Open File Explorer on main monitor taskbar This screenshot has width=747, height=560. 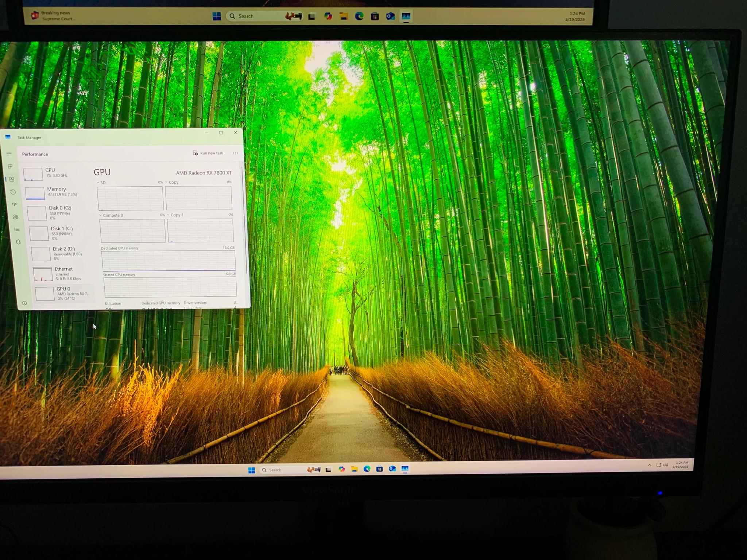[x=354, y=469]
